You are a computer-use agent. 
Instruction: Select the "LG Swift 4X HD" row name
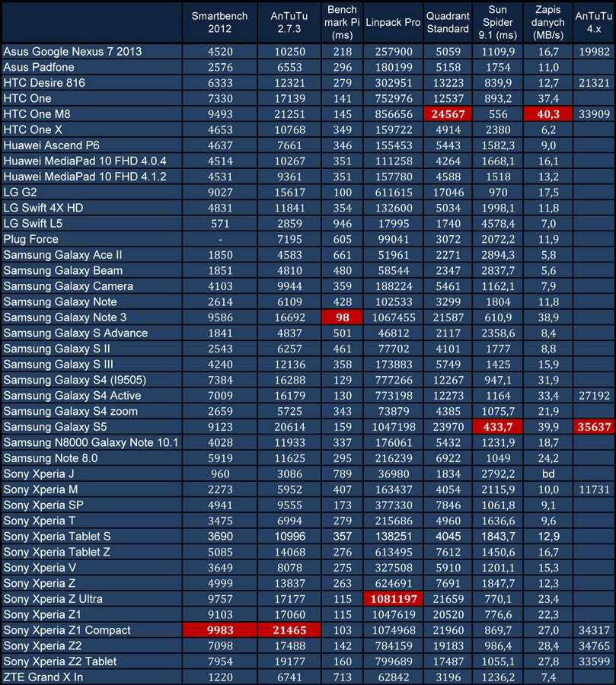click(x=43, y=208)
